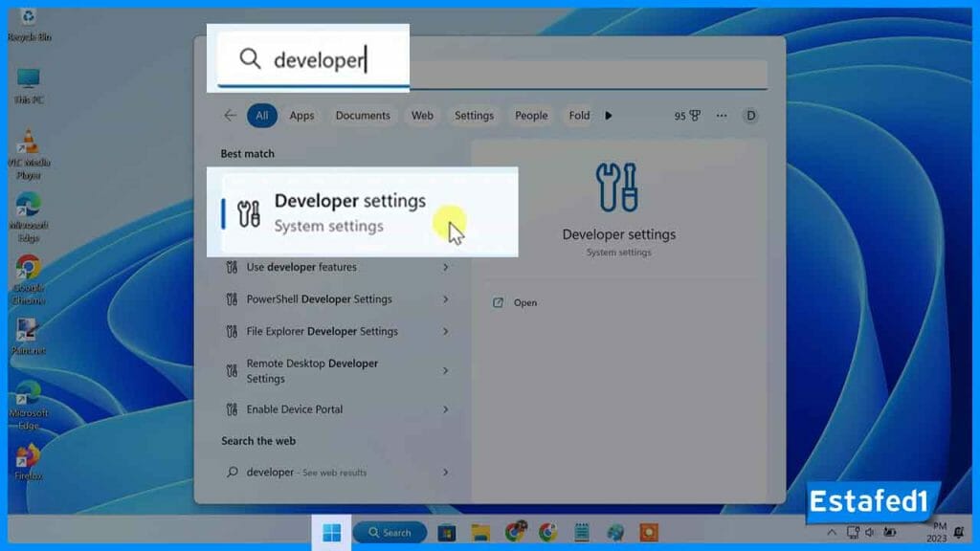Open the globe app on the taskbar
Image resolution: width=980 pixels, height=551 pixels.
615,533
